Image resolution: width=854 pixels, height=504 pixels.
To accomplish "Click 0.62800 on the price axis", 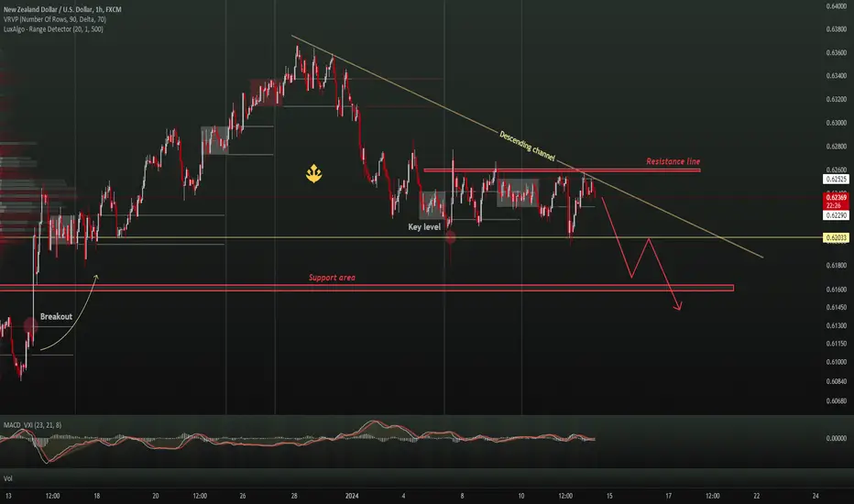I will 837,147.
